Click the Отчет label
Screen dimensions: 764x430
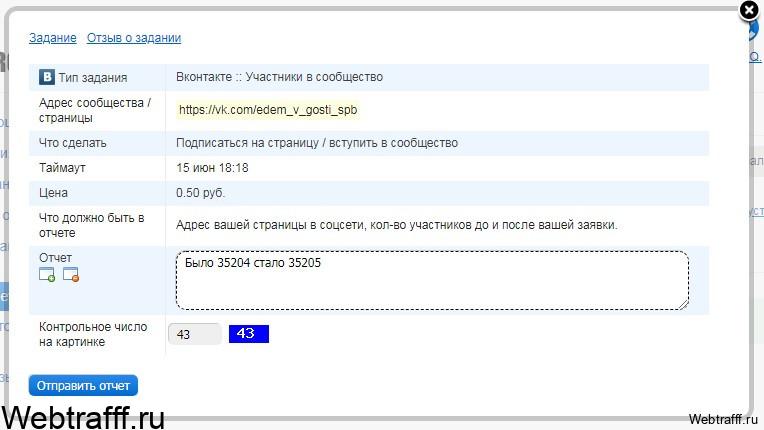(x=55, y=258)
